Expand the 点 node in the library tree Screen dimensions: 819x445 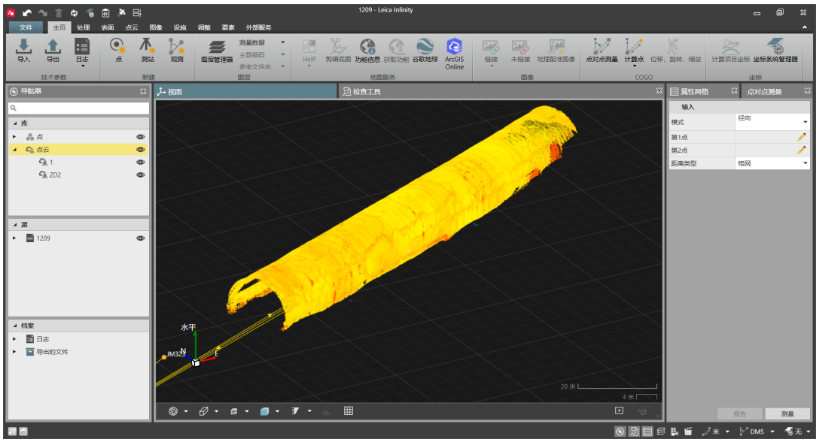15,136
